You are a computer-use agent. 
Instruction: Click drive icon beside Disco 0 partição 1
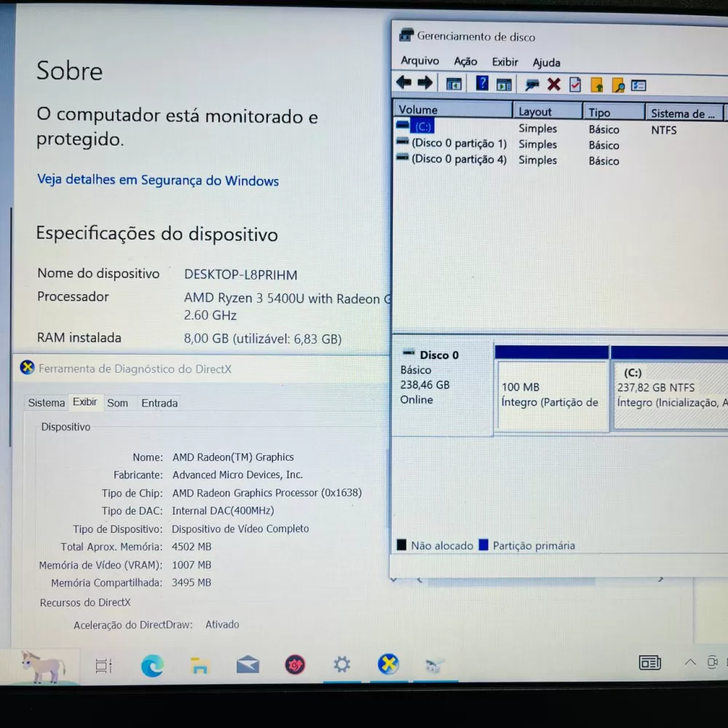[x=402, y=141]
